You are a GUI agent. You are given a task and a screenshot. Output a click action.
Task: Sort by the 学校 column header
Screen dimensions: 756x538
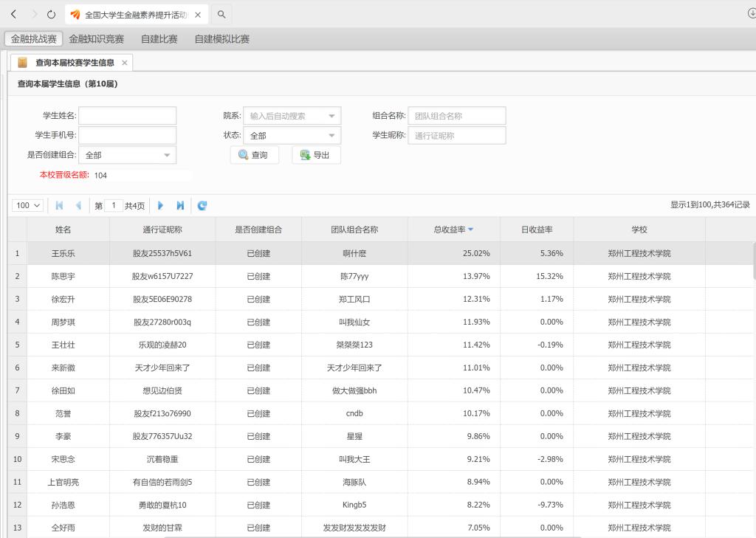coord(639,230)
